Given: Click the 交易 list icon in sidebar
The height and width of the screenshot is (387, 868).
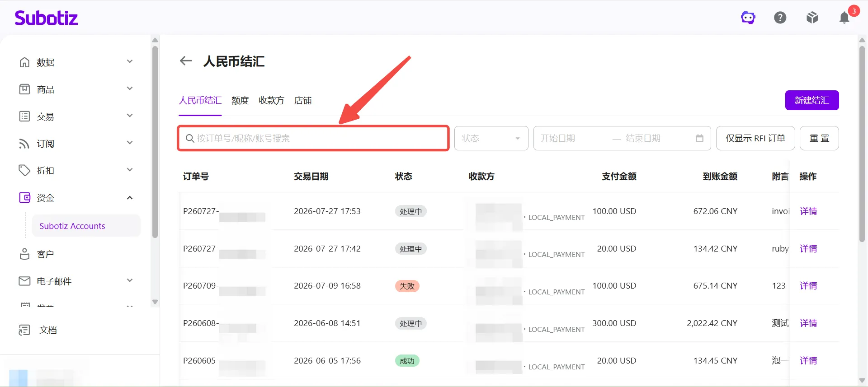Looking at the screenshot, I should [24, 117].
